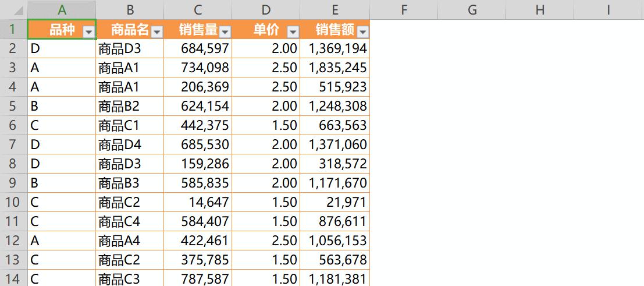644x286 pixels.
Task: Select cell with value 734,098
Action: pos(198,68)
